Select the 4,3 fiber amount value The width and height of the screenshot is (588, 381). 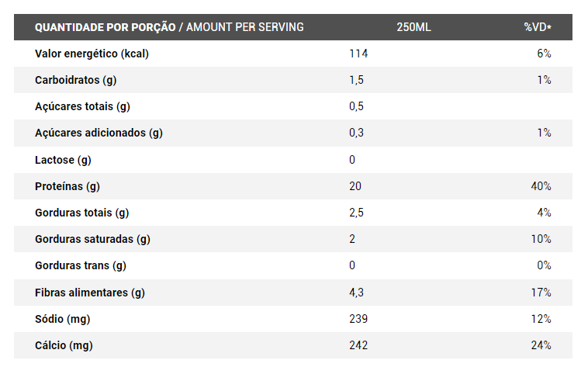356,293
